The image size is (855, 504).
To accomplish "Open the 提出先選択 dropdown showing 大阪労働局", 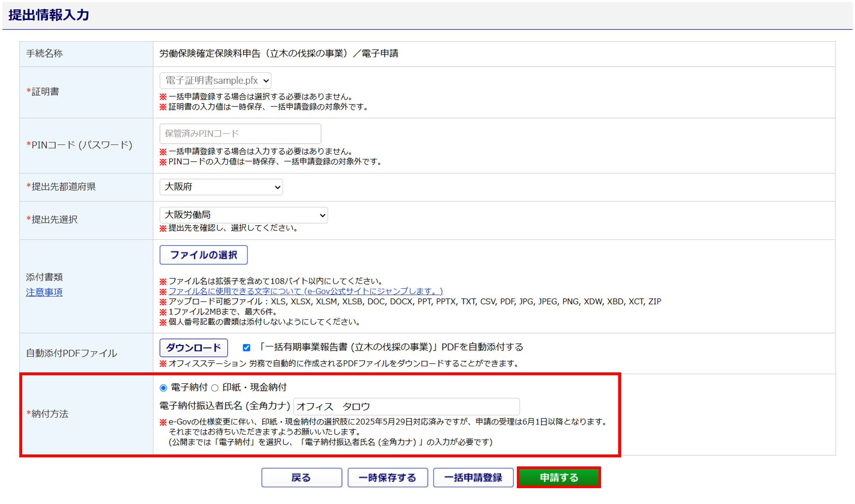I will pos(243,215).
